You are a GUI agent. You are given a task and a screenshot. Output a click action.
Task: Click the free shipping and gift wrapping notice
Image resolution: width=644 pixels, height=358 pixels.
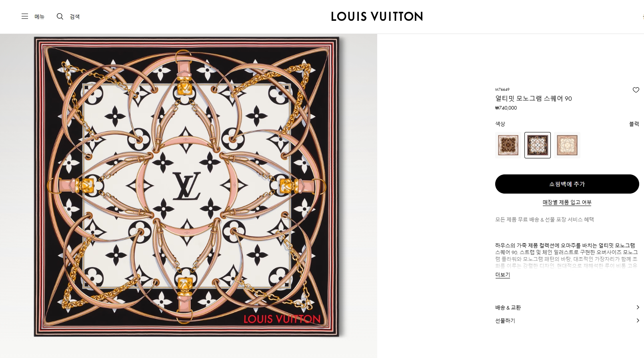click(544, 220)
